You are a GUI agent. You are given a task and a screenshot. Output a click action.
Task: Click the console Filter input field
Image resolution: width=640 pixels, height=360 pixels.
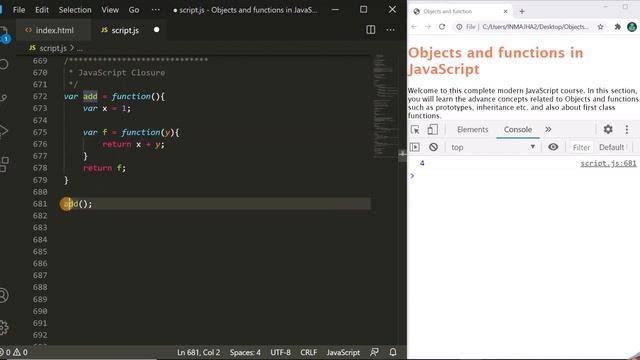click(x=581, y=147)
